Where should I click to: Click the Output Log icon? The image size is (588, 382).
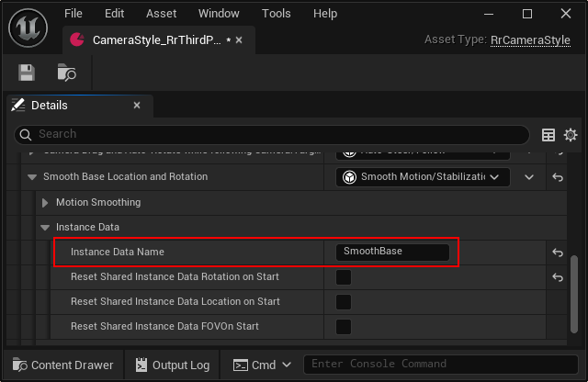coord(141,365)
